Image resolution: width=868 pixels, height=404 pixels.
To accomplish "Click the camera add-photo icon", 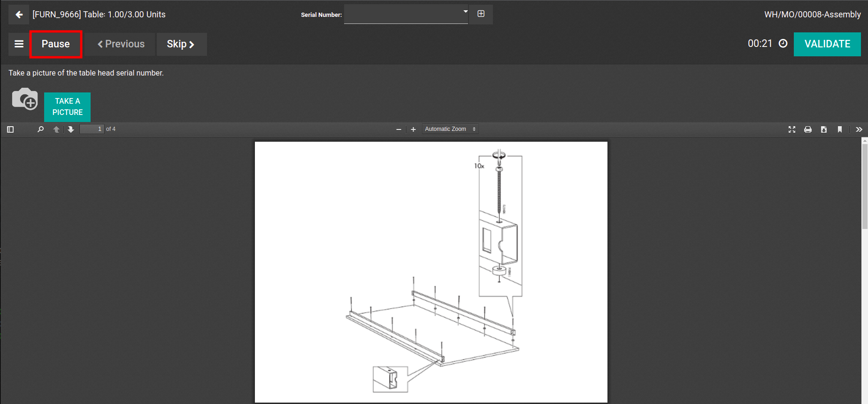I will tap(24, 99).
